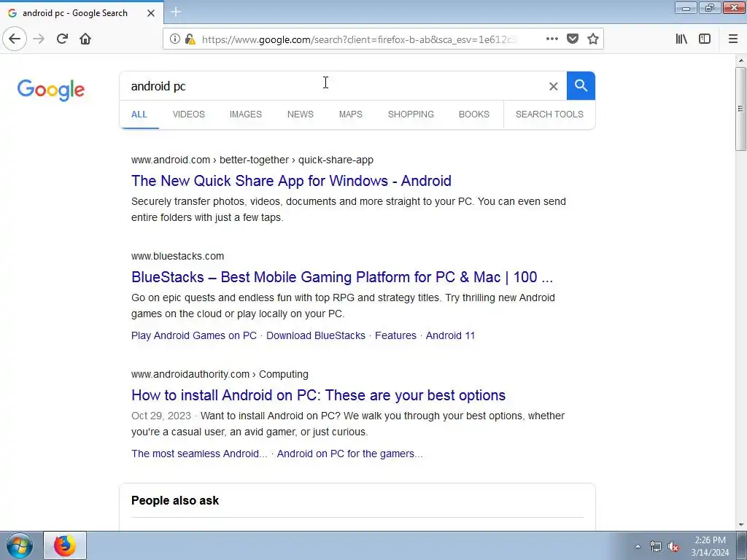
Task: Switch to the NEWS search tab
Action: 300,114
